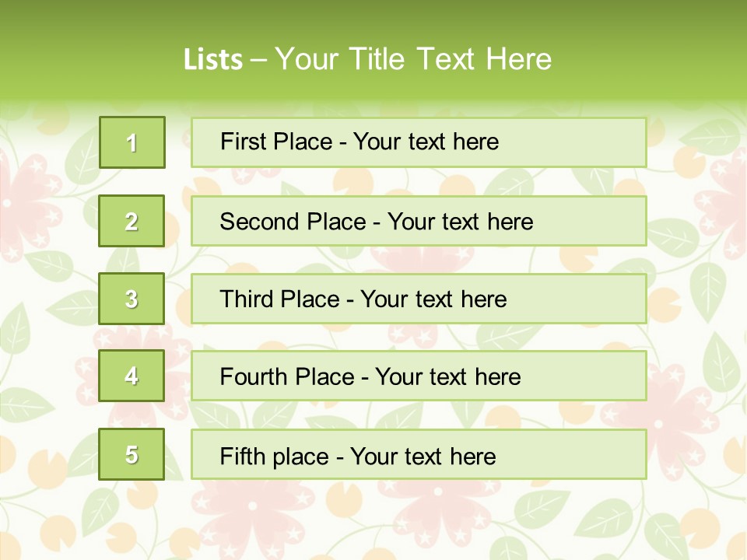Viewport: 747px width, 560px height.
Task: Click the bold word 'Lists' in title
Action: (213, 59)
